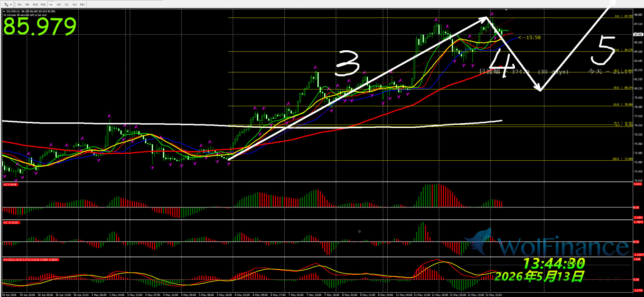The width and height of the screenshot is (644, 297).
Task: Click the AO indicator label
Action: [x=10, y=185]
